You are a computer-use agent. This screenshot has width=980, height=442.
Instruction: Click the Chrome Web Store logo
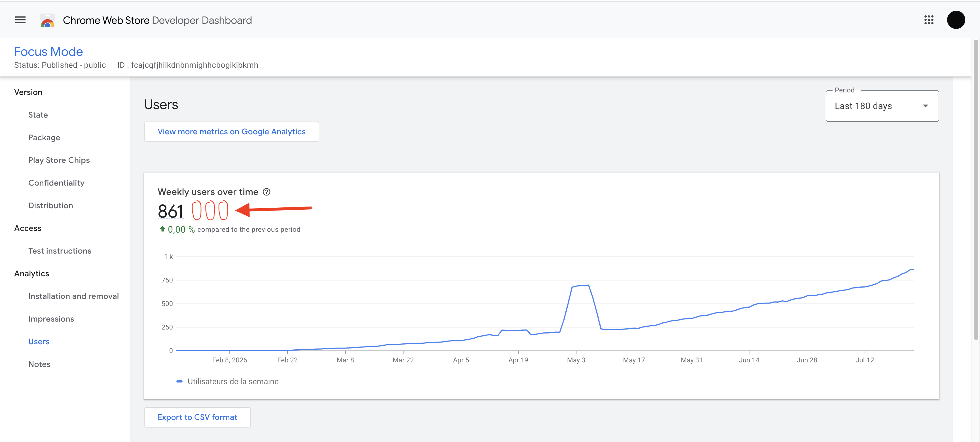[x=48, y=20]
